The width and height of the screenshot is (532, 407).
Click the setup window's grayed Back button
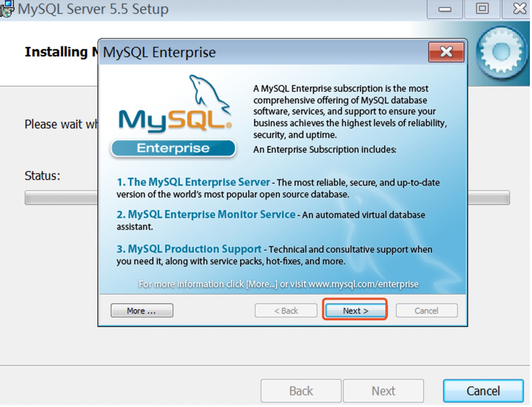point(301,391)
